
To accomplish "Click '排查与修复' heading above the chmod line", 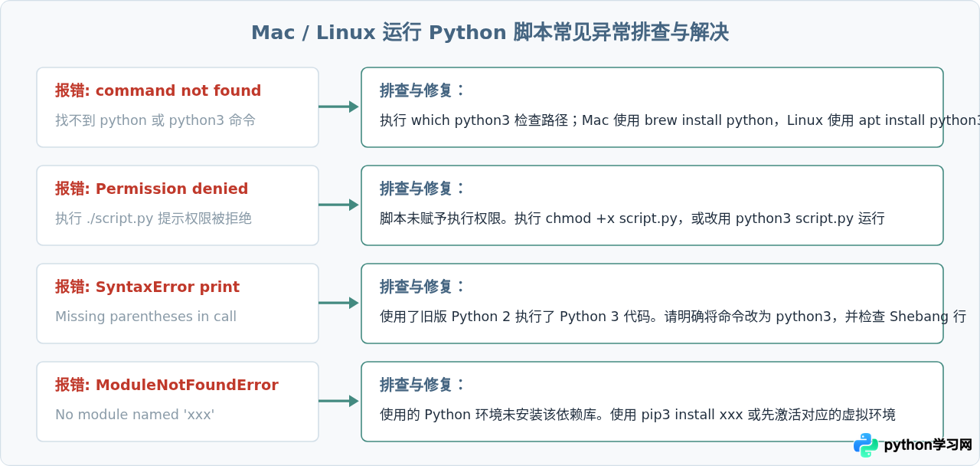I will point(422,189).
